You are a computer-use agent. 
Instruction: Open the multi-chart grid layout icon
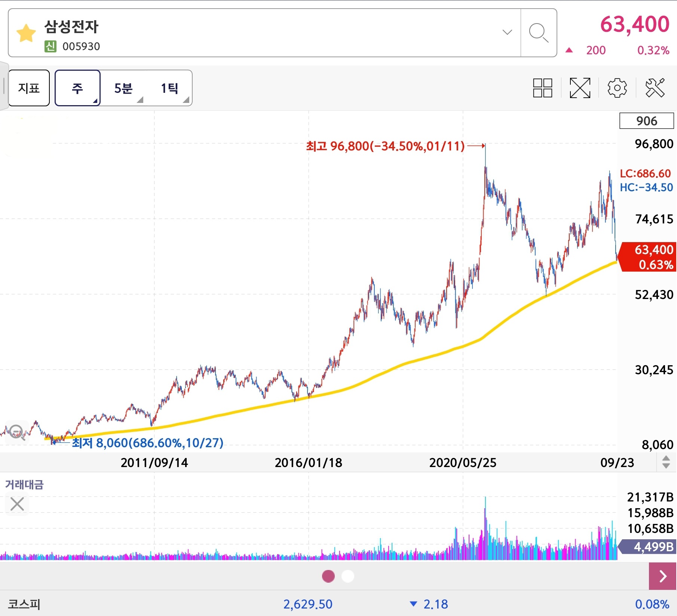point(542,88)
